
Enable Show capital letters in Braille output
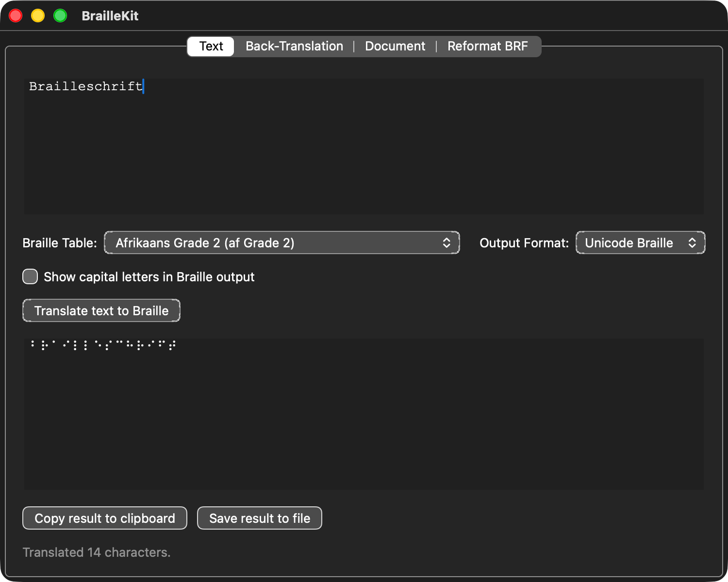coord(30,277)
